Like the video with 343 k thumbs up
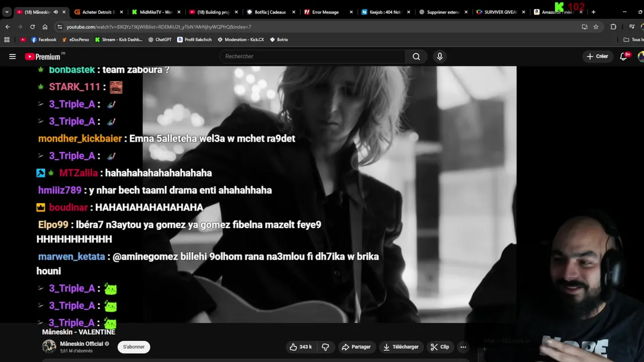 click(300, 347)
